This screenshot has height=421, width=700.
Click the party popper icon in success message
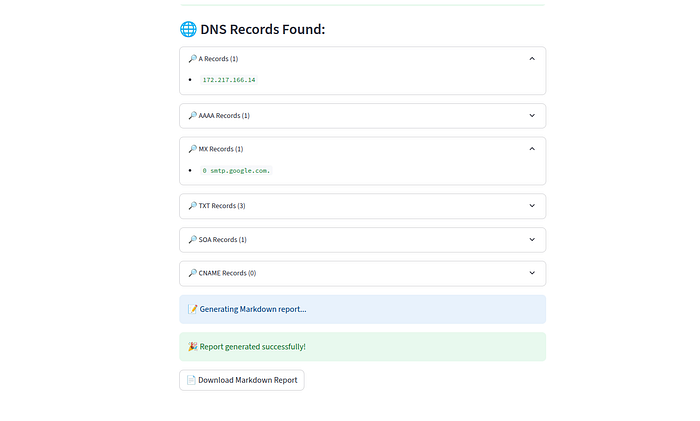[x=192, y=347]
